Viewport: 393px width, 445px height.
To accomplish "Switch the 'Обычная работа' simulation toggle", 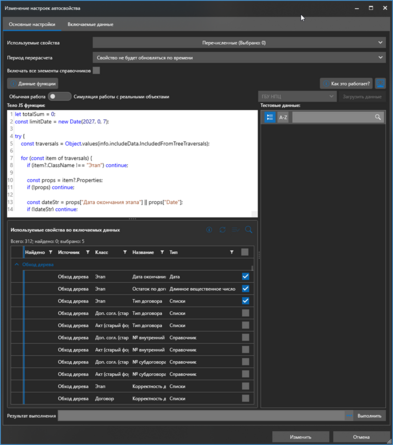I will [x=59, y=97].
